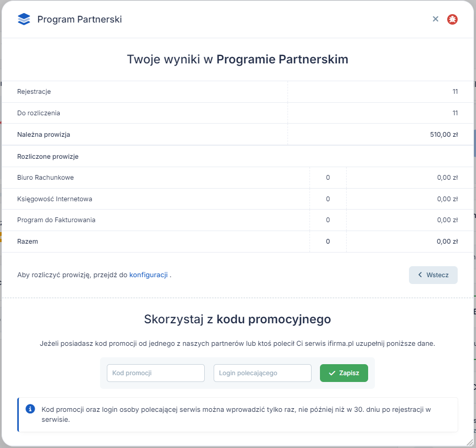Focus the Kod promocji input field

point(156,373)
